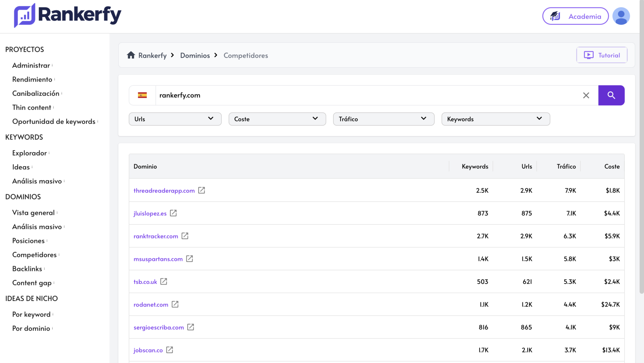Open tsb.co.uk domain link
The image size is (644, 363).
145,282
